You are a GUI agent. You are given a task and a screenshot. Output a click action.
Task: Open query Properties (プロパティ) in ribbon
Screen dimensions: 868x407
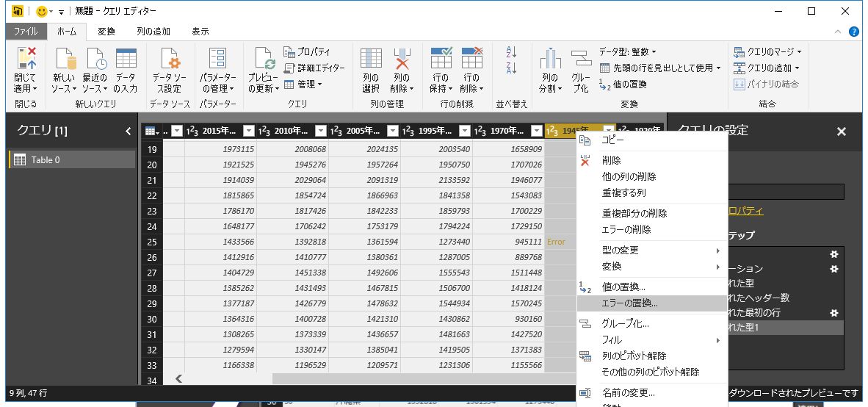(307, 52)
